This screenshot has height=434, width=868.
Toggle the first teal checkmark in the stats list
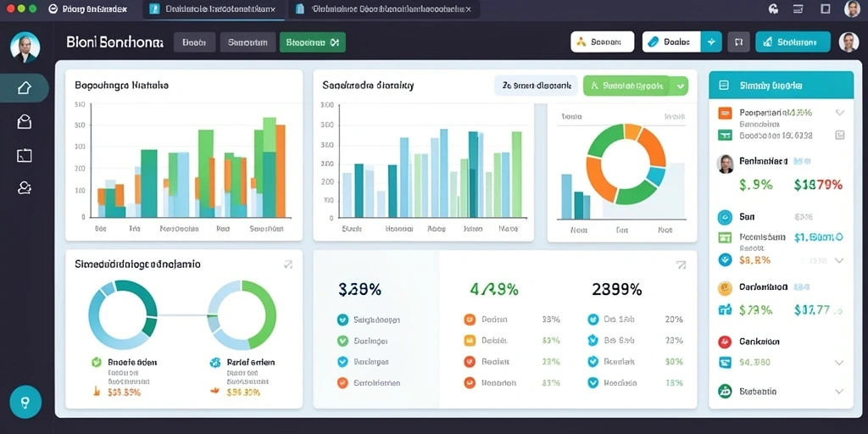point(342,320)
